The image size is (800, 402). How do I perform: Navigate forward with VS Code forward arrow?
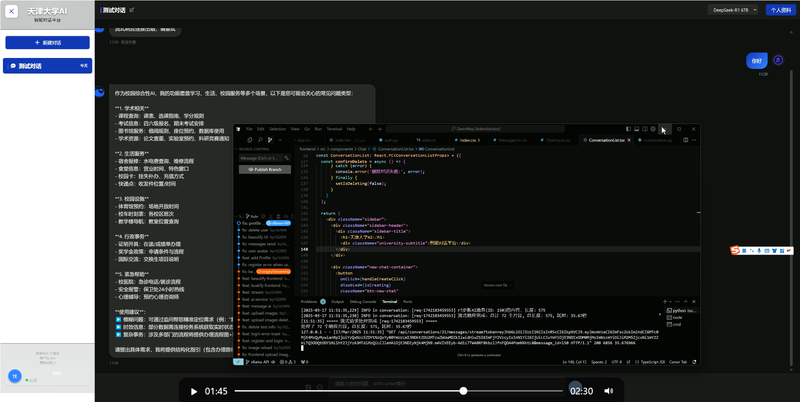tap(380, 129)
